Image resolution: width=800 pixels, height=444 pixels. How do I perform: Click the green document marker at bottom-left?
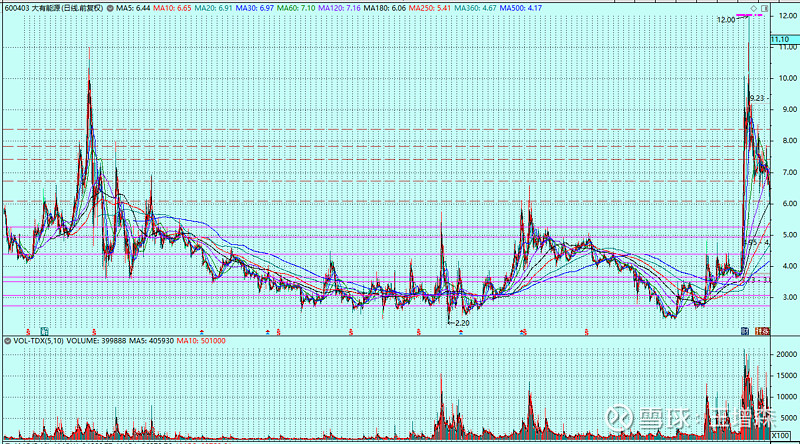(45, 330)
